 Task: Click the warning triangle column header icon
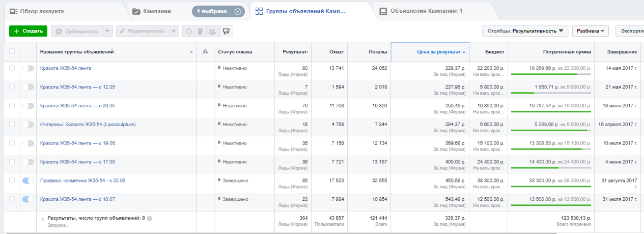(x=205, y=52)
